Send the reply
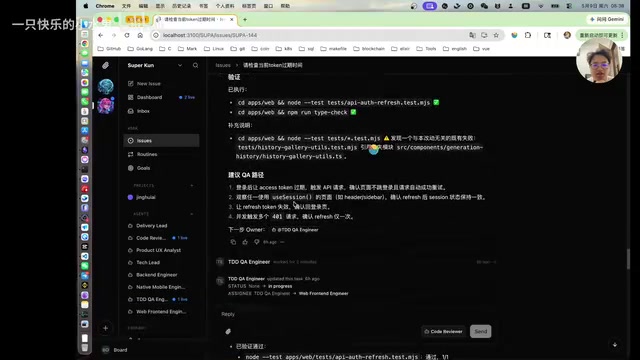 480,331
